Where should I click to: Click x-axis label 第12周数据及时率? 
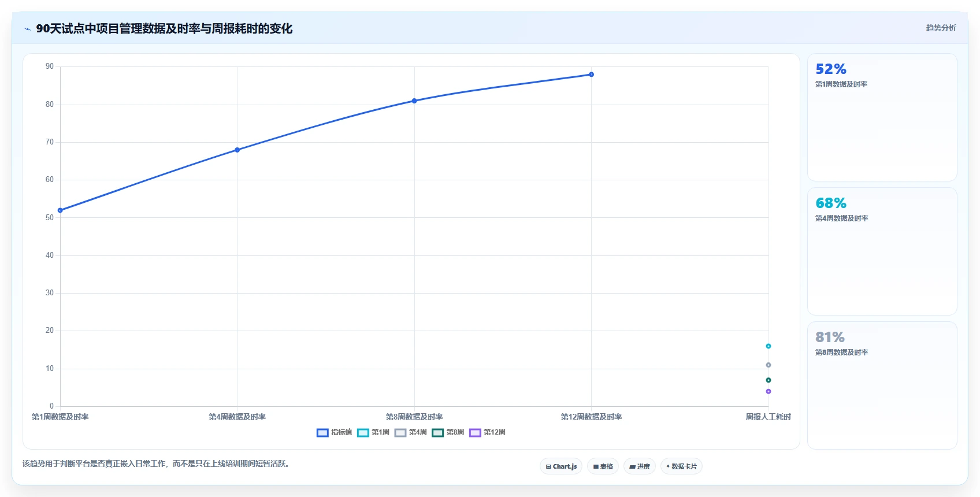pos(591,417)
